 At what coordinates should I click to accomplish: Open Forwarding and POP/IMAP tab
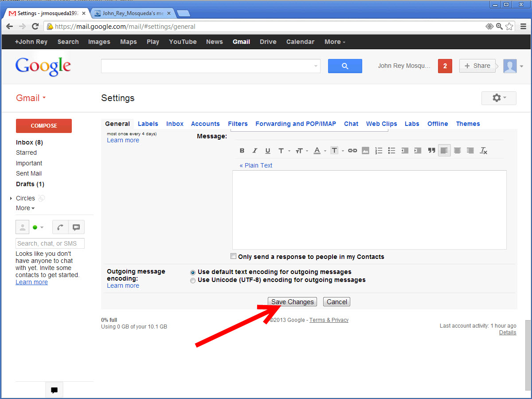click(296, 124)
